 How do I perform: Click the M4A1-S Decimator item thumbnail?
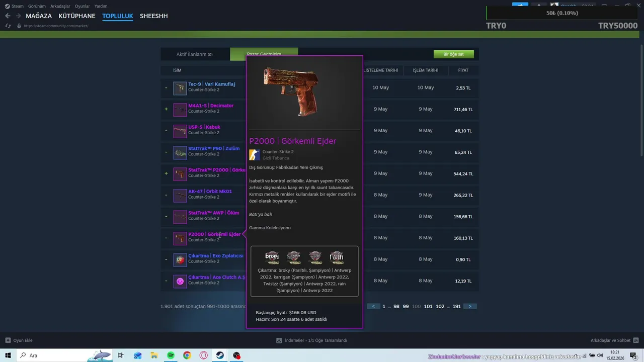[x=180, y=110]
